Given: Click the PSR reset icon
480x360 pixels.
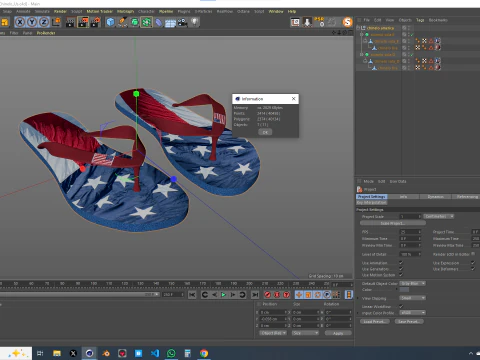Looking at the screenshot, I should (x=319, y=22).
